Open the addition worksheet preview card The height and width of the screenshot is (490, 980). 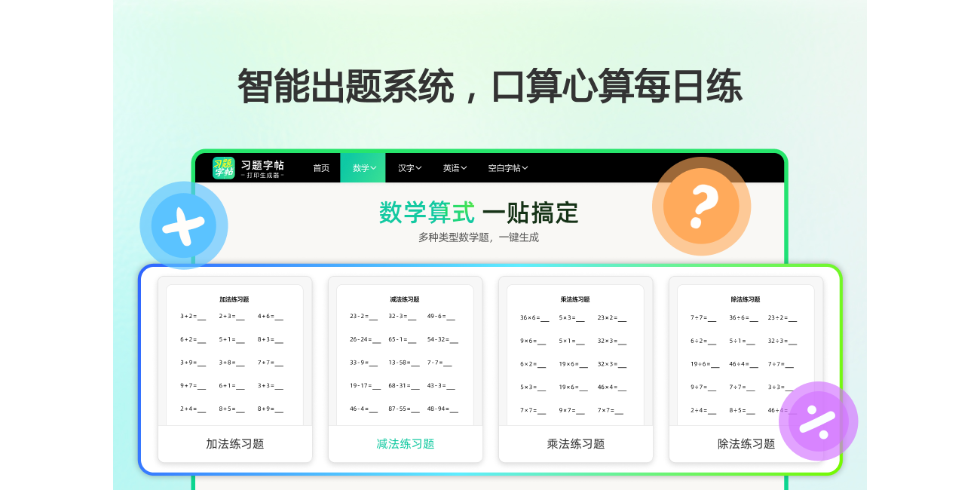coord(234,354)
